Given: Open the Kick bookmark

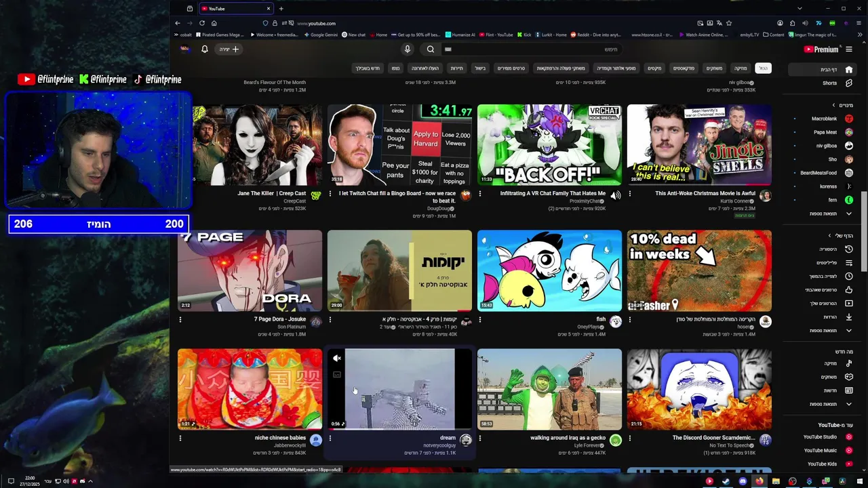Looking at the screenshot, I should click(525, 35).
